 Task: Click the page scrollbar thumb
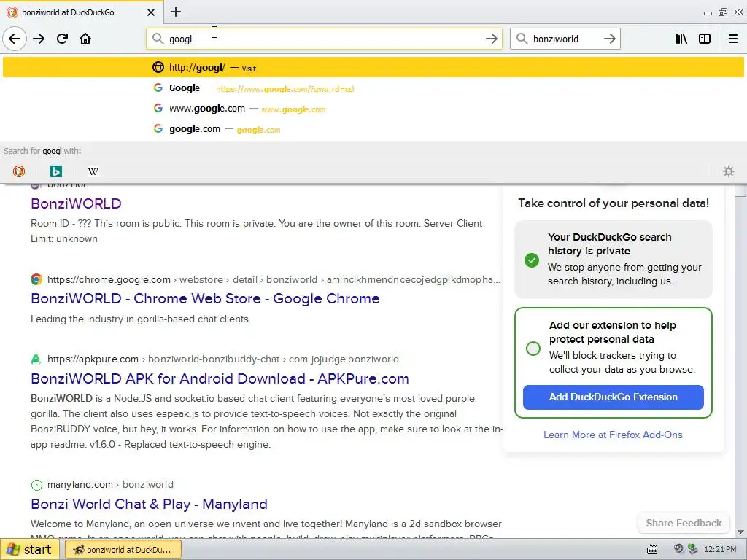tap(740, 190)
